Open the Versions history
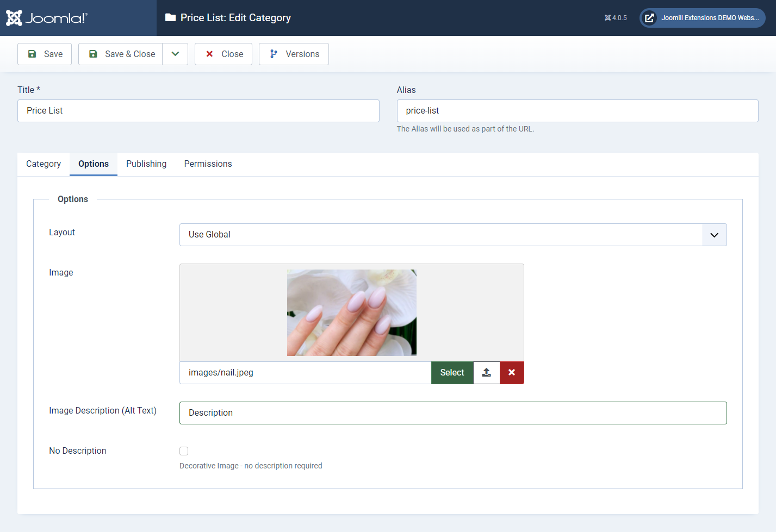776x532 pixels. point(294,54)
